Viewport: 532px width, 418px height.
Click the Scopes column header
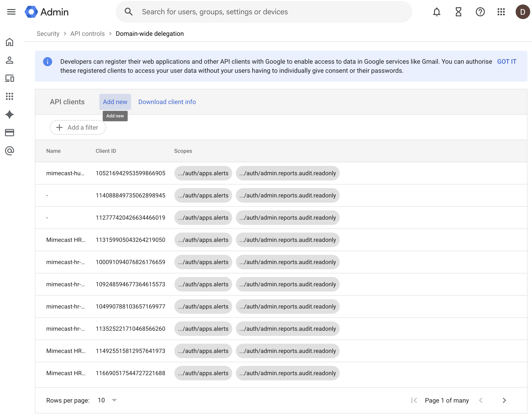[x=183, y=151]
